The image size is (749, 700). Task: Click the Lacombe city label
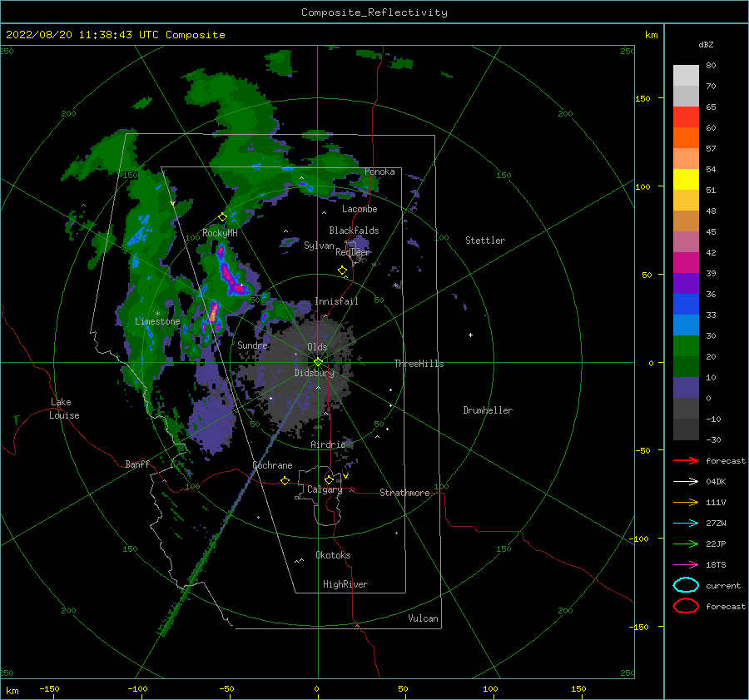pyautogui.click(x=360, y=209)
